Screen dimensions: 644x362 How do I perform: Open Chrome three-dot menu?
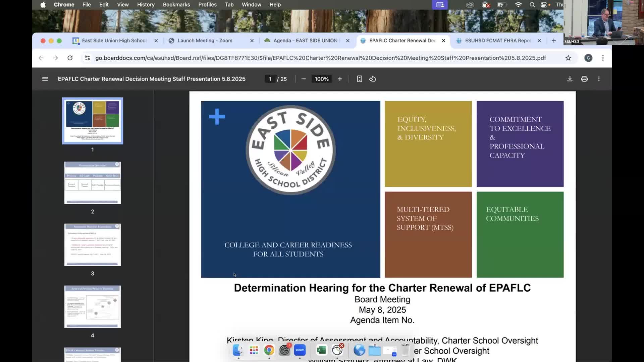tap(603, 58)
